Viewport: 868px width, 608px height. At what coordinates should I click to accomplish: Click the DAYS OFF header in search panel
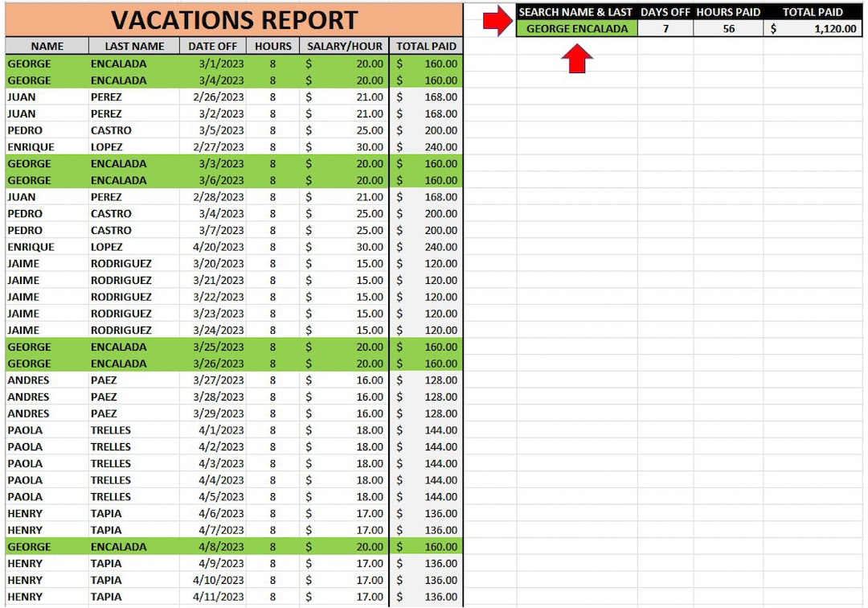[665, 11]
